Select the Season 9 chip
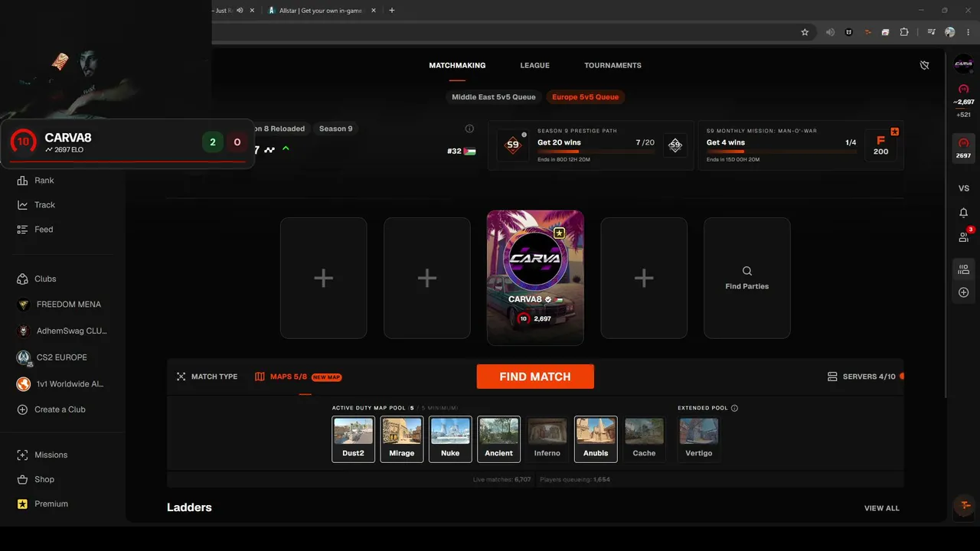980x551 pixels. (335, 129)
